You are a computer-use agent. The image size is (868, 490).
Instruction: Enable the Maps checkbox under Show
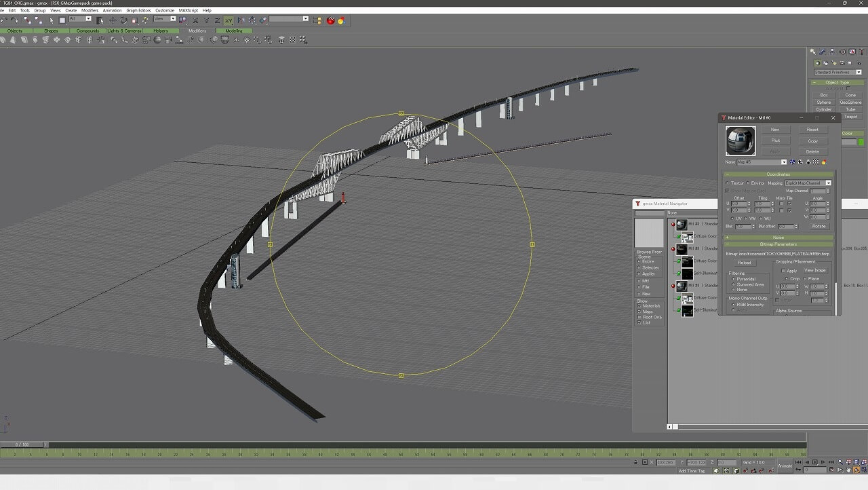tap(639, 312)
